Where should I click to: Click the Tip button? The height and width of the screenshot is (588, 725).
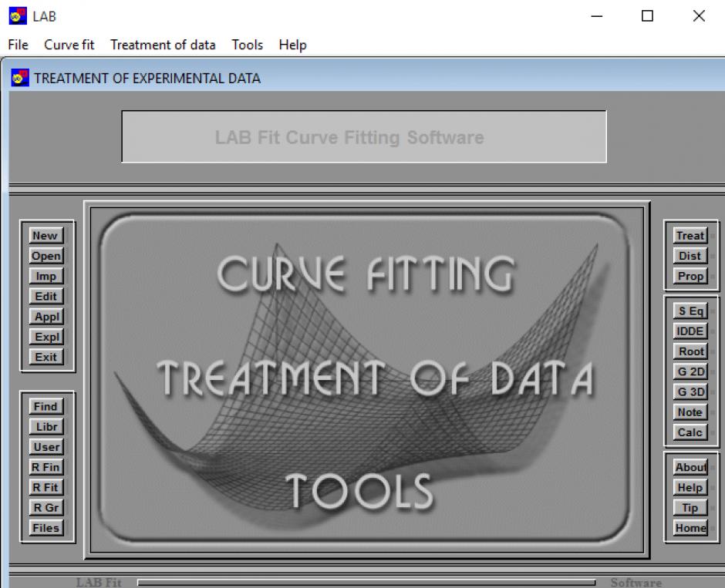tap(690, 508)
